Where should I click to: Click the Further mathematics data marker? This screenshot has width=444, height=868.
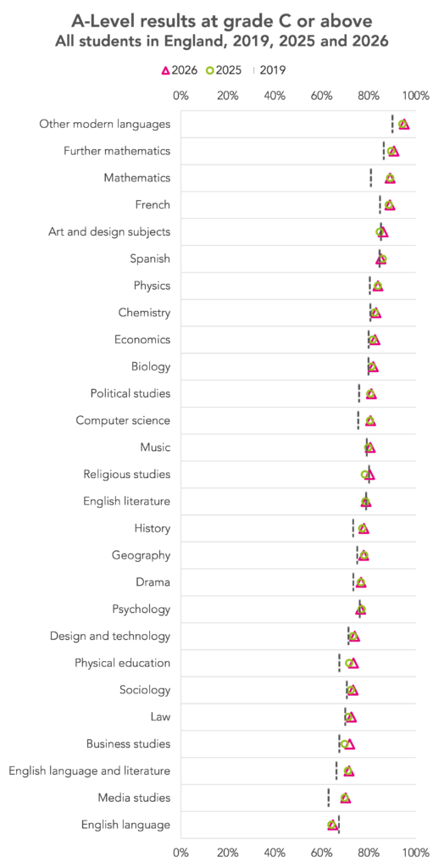click(393, 151)
